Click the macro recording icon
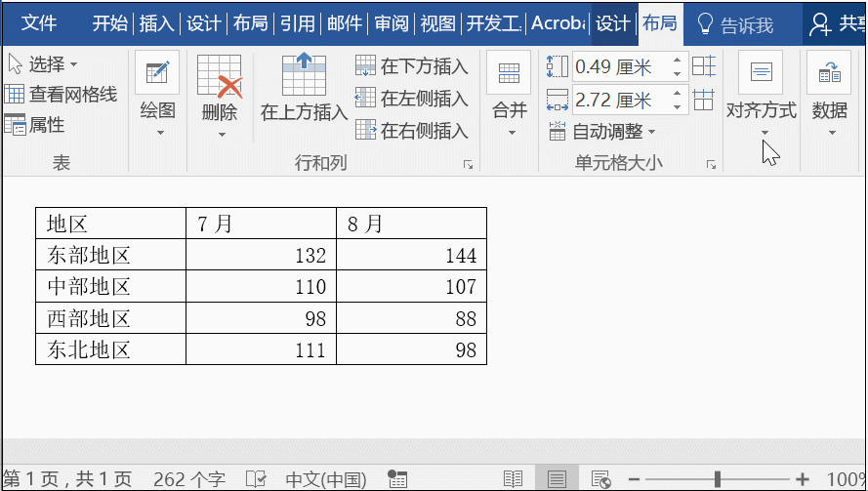868x491 pixels. tap(397, 479)
